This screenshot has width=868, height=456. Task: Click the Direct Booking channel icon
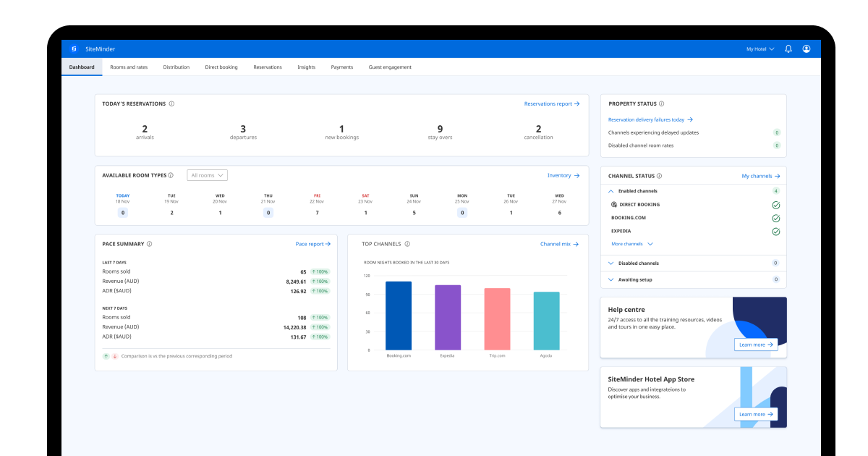coord(613,205)
